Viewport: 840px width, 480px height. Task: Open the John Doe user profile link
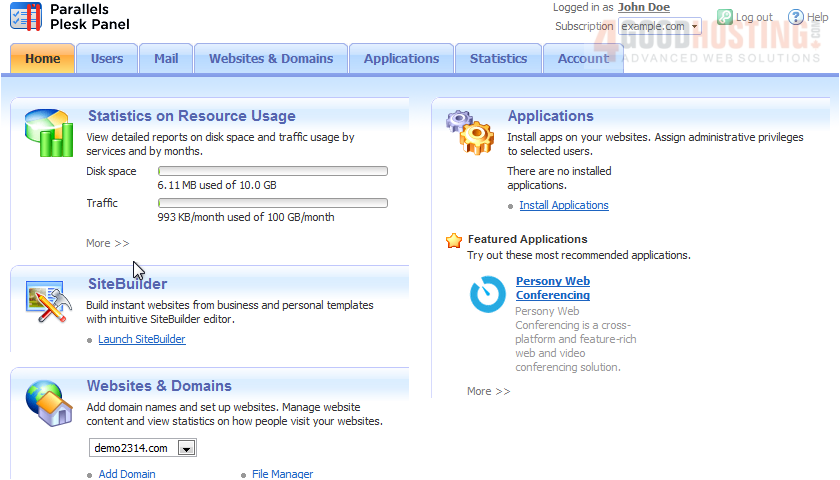point(644,7)
